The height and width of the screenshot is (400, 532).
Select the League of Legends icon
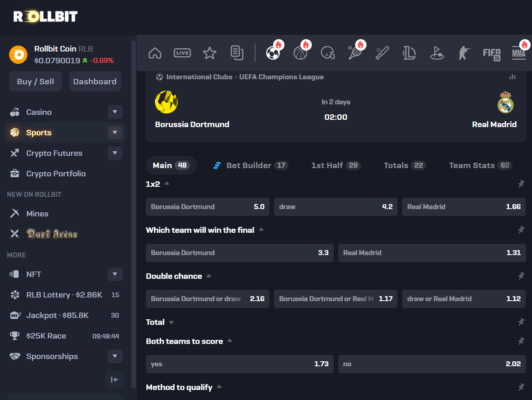409,53
